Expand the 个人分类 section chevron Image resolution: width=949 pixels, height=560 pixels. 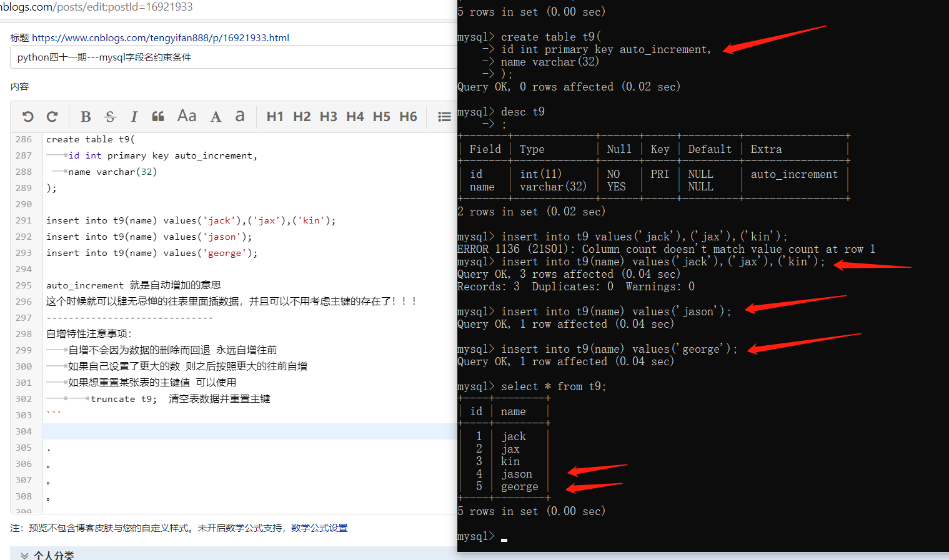(x=24, y=555)
